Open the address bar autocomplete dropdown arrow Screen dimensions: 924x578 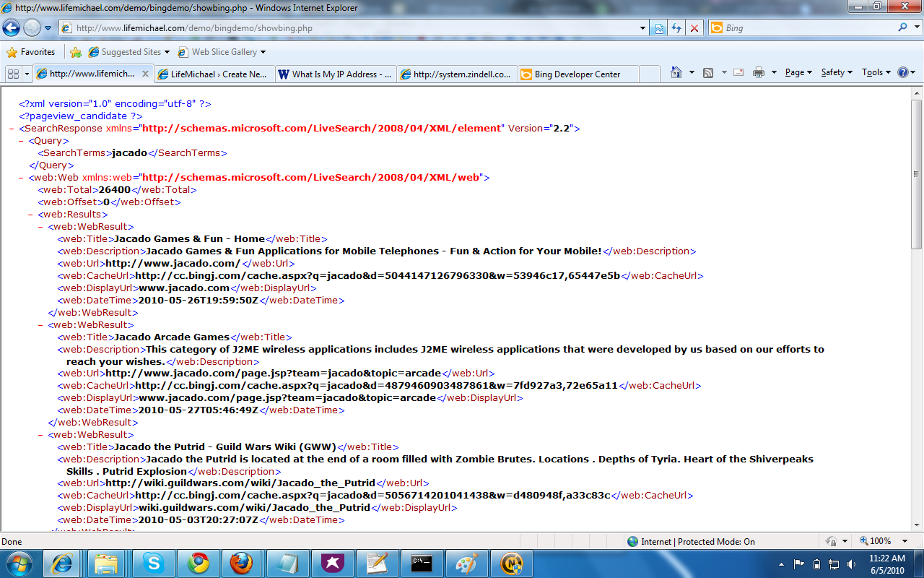643,28
